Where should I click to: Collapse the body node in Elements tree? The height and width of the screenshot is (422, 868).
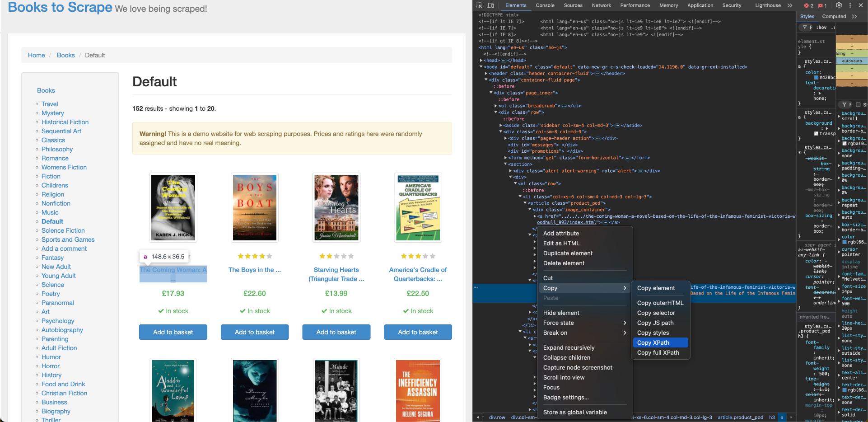[x=481, y=66]
